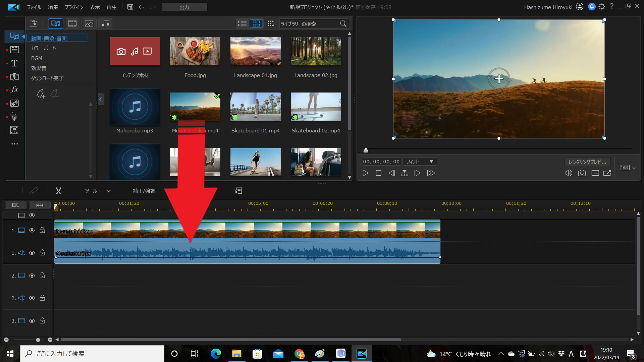644x362 pixels.
Task: Open the Transition Room icon
Action: 14,77
